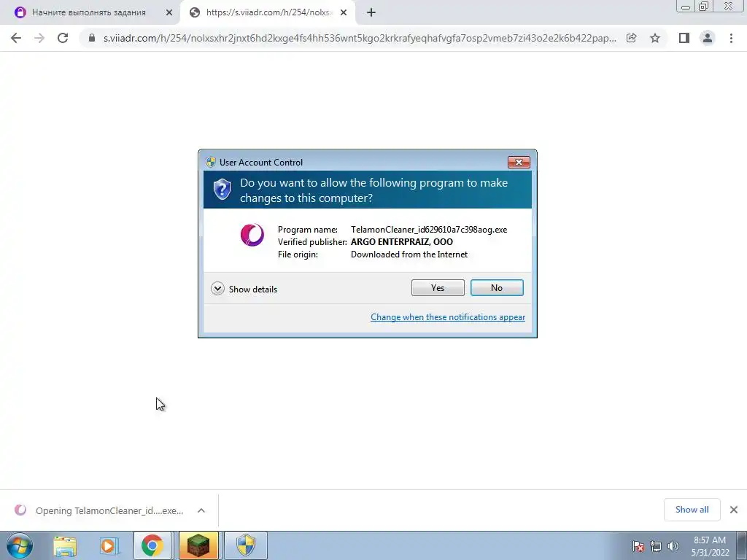Go back to the previous page

[x=16, y=38]
